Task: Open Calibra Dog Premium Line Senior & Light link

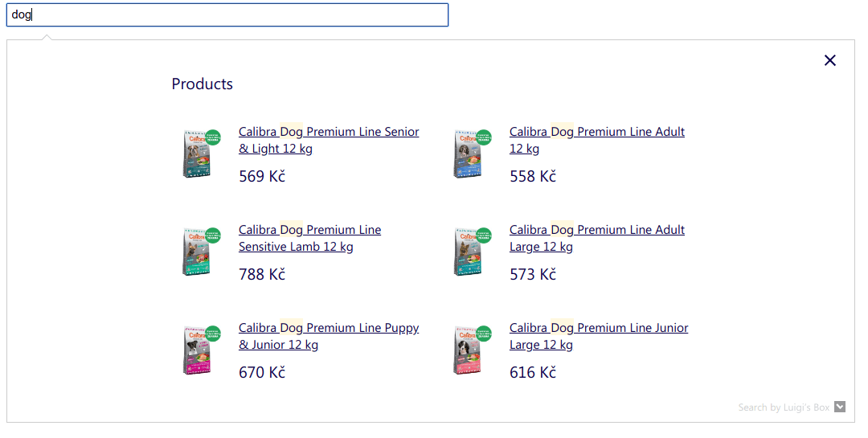Action: (328, 132)
